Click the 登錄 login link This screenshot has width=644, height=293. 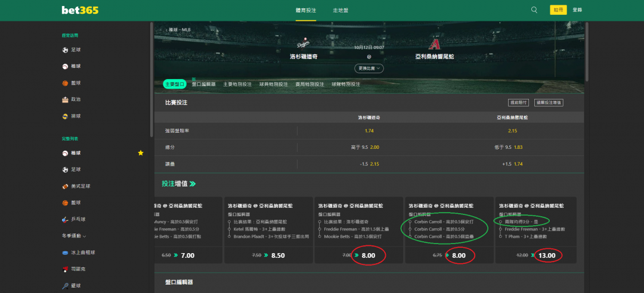[577, 10]
